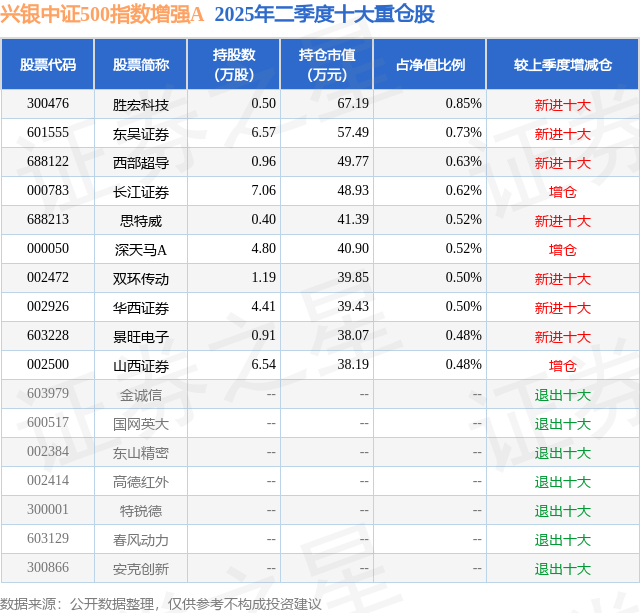Select stock code 600517
The height and width of the screenshot is (613, 640).
click(48, 422)
